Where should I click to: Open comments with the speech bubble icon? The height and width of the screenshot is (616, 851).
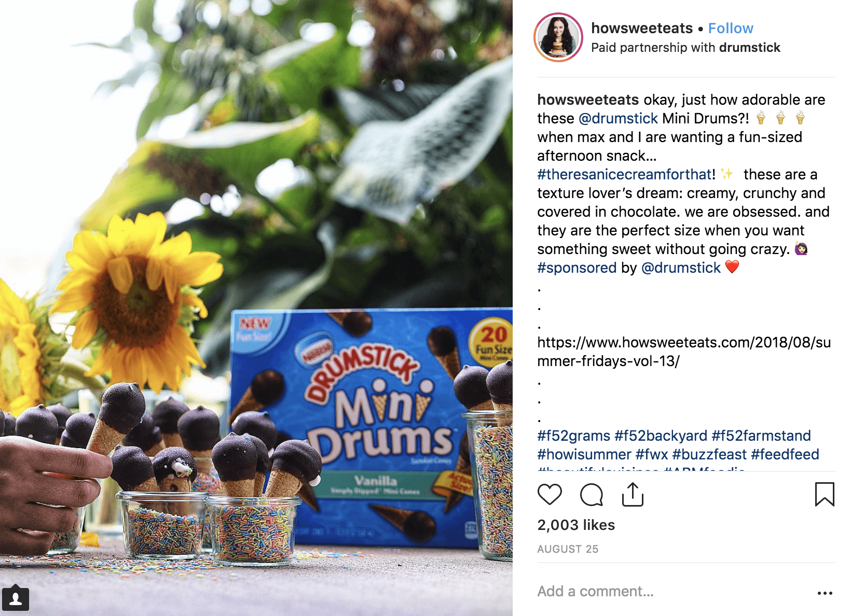coord(591,495)
